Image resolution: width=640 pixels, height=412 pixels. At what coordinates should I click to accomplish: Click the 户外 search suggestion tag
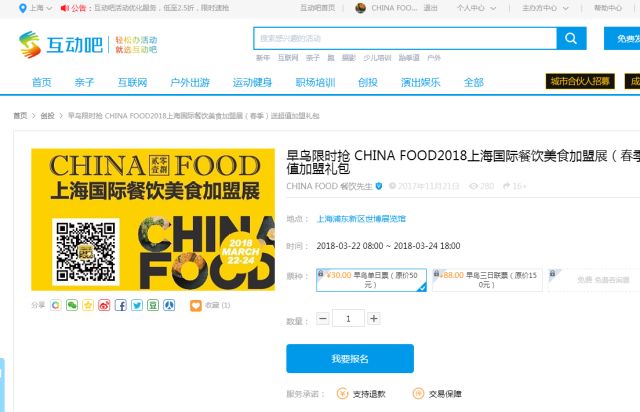pos(434,58)
